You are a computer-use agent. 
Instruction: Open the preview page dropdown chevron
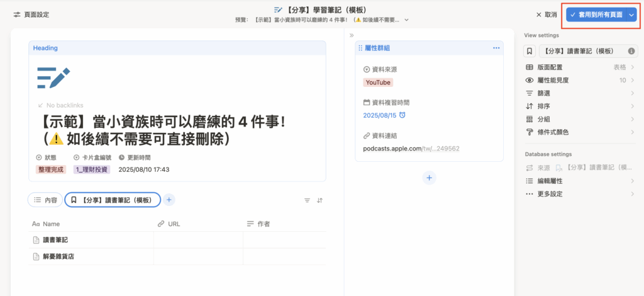click(406, 20)
